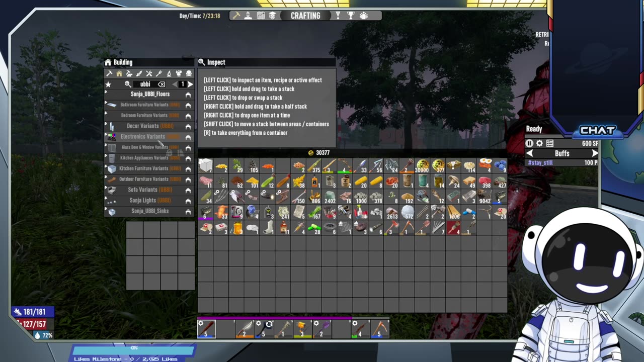Select the Building house recipe category
The height and width of the screenshot is (362, 644).
coord(119,74)
